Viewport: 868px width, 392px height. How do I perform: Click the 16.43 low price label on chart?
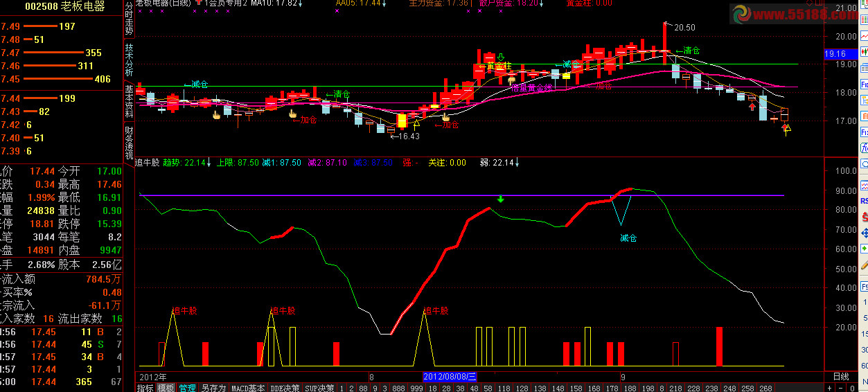tap(409, 136)
